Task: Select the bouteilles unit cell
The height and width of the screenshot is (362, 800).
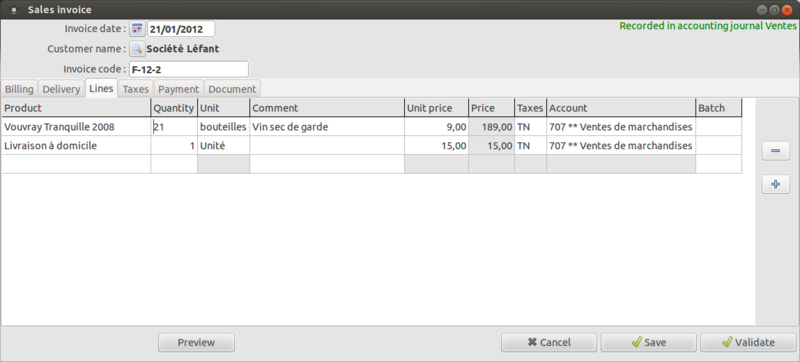Action: [223, 127]
